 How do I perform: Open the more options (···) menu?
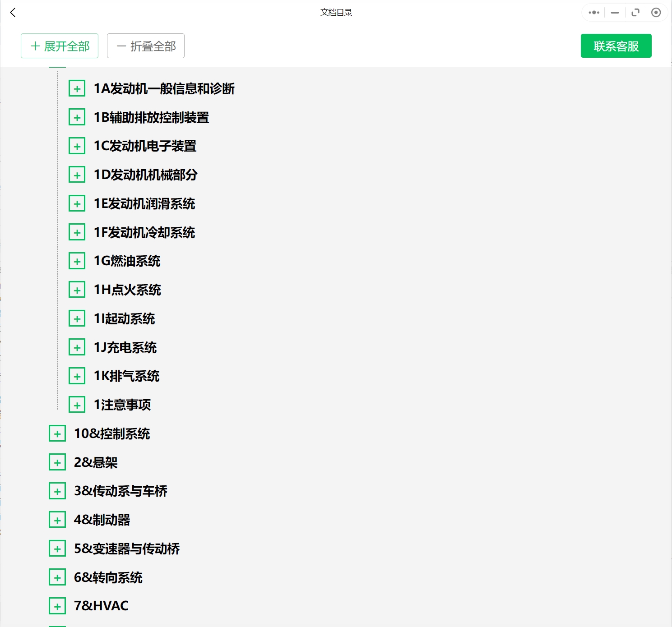593,13
